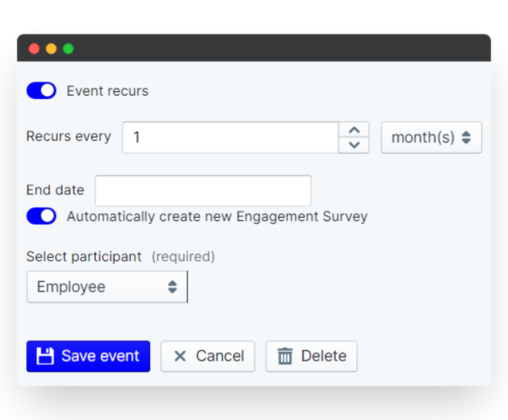Click the up-down arrows icon beside month(s)

pos(466,137)
